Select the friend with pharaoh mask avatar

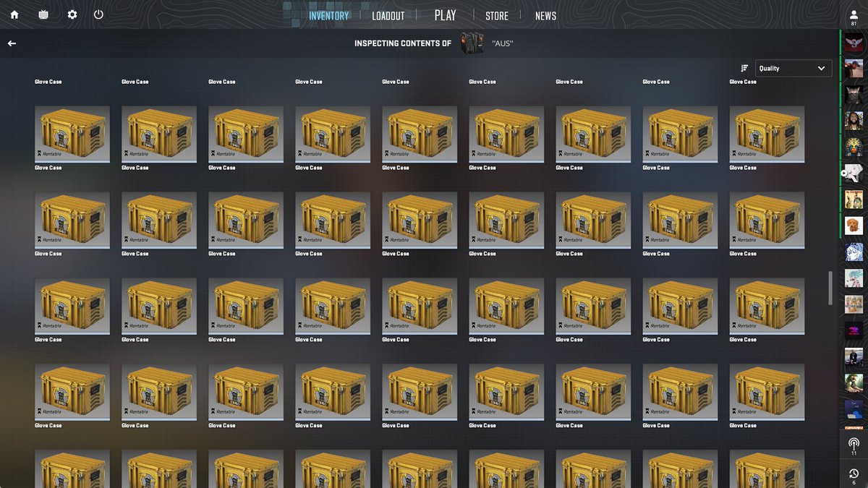coord(854,147)
